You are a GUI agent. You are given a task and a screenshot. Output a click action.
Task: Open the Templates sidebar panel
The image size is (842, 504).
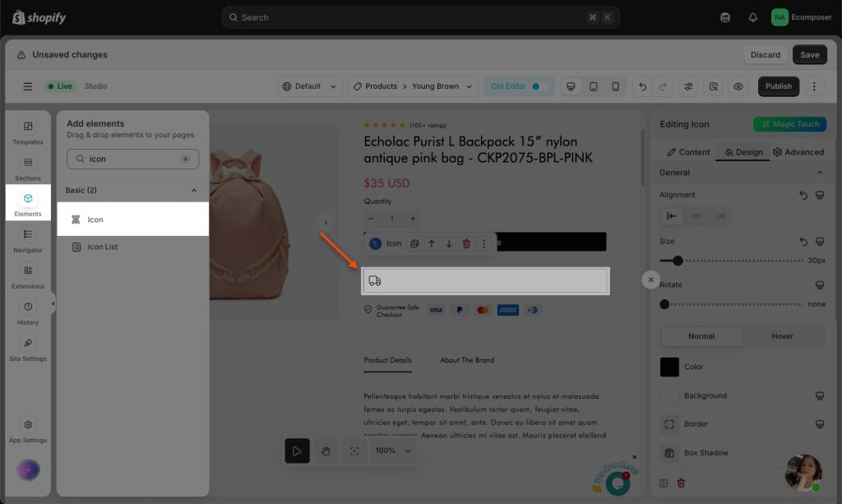click(x=28, y=132)
